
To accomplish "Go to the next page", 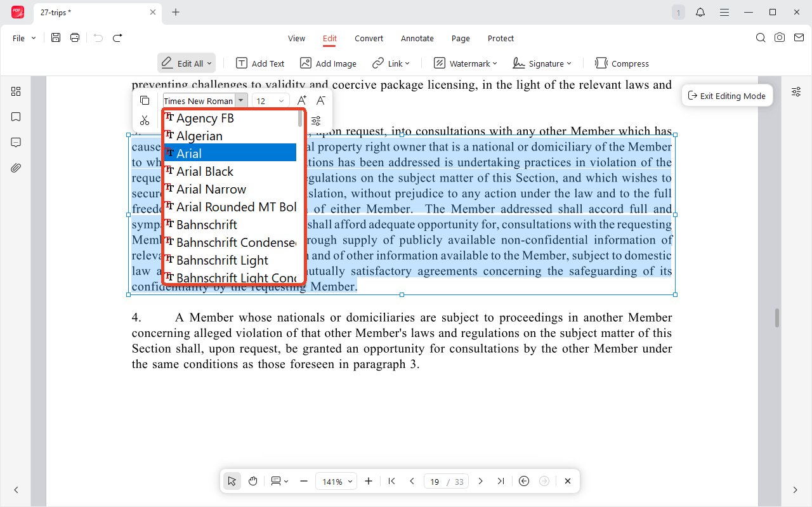I will coord(481,481).
